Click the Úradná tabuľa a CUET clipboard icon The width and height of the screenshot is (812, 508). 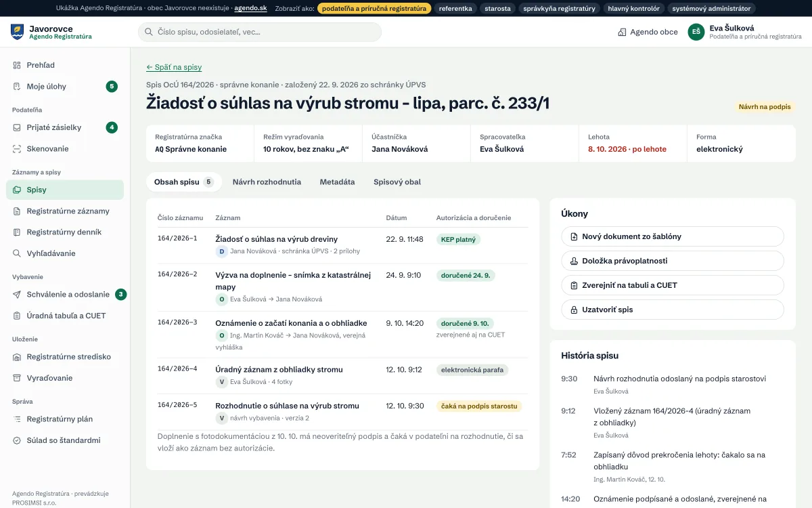tap(17, 316)
